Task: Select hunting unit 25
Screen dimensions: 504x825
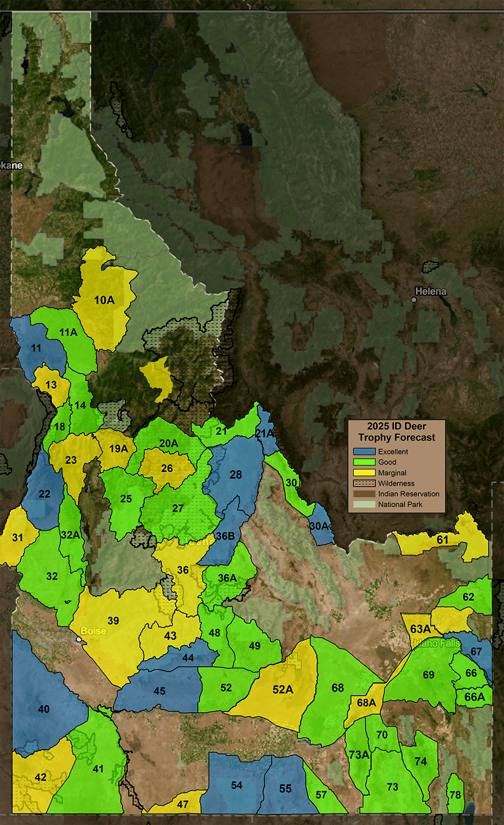Action: point(126,499)
